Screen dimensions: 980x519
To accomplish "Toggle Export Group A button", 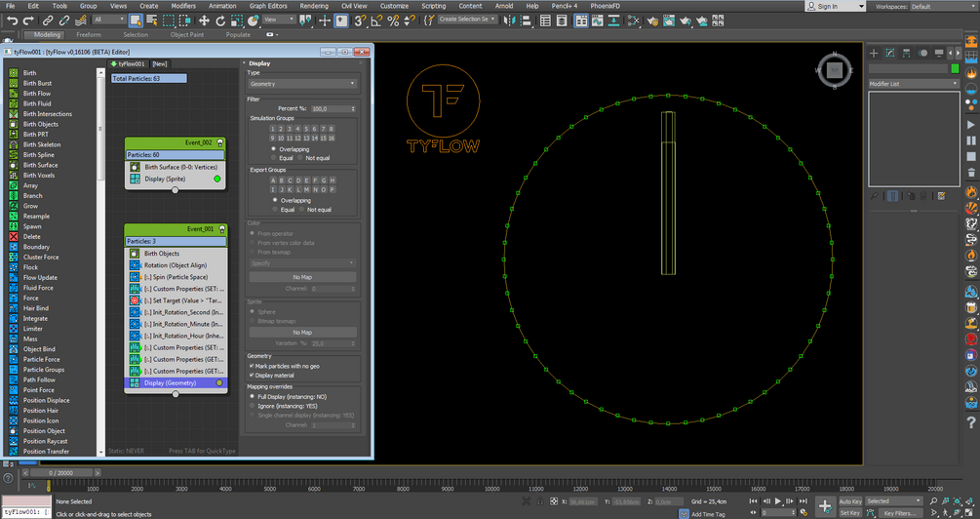I will coord(273,180).
